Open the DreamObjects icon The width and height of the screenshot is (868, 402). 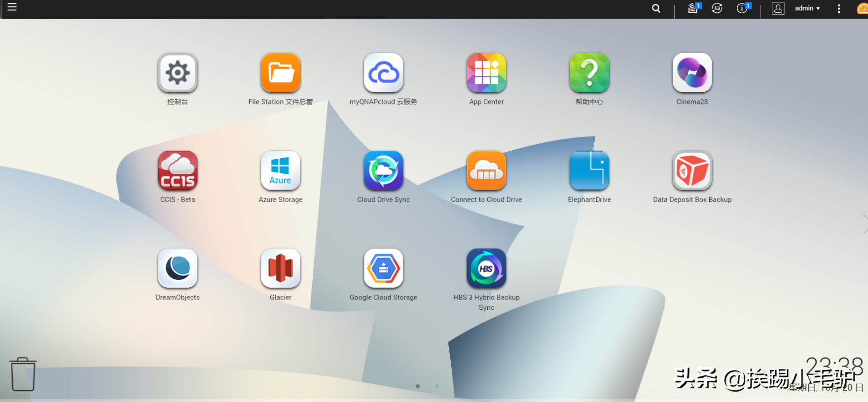[178, 268]
